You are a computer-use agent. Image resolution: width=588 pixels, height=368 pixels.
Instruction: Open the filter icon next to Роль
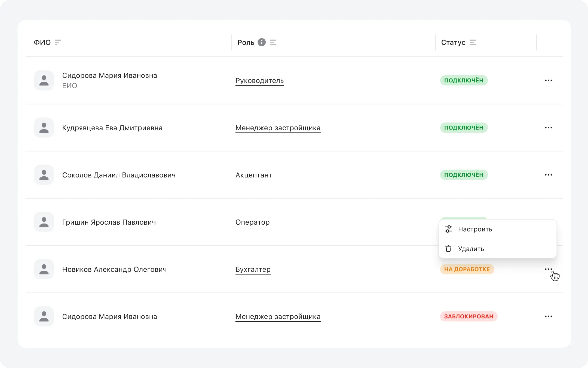click(x=273, y=42)
